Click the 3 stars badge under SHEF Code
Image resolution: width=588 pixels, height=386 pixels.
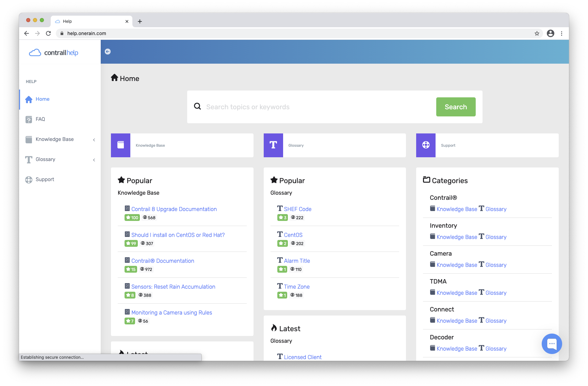282,218
